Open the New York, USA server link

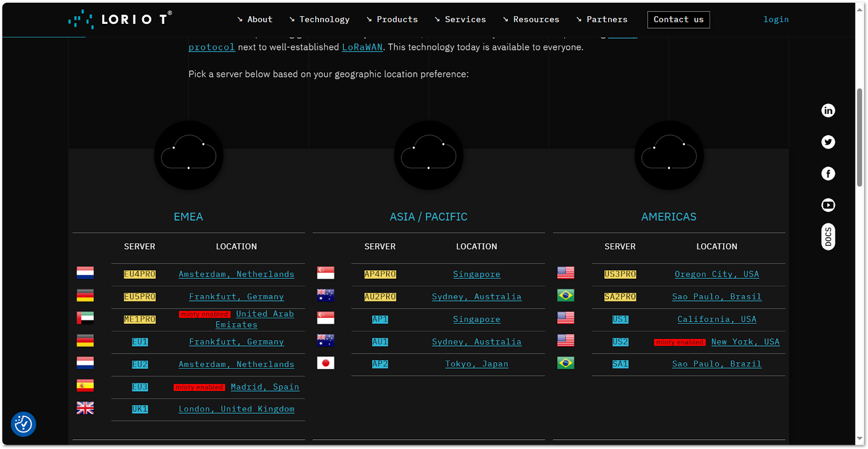click(745, 342)
